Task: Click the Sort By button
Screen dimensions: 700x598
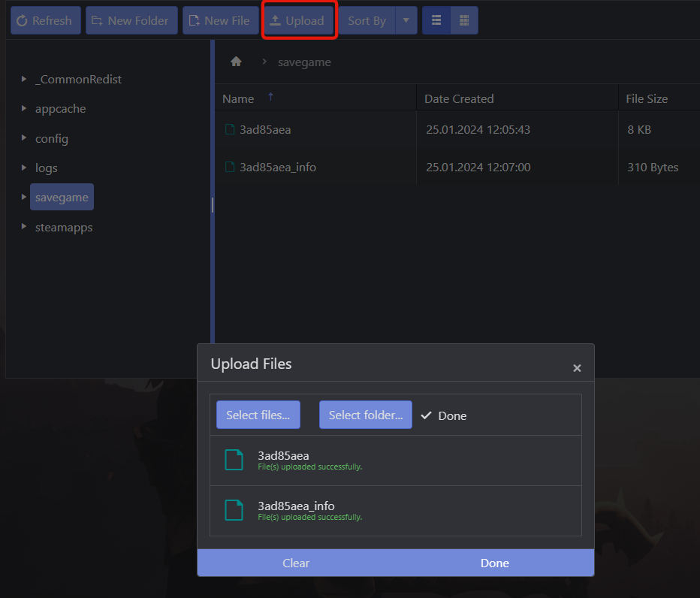Action: click(x=367, y=20)
